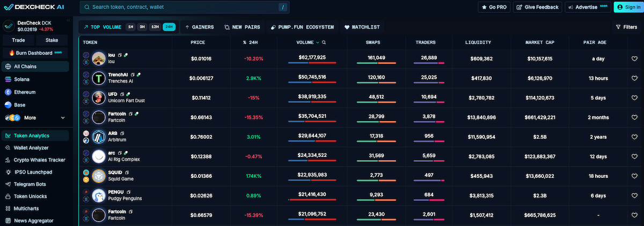Toggle the TrenchAI row heart

pyautogui.click(x=634, y=78)
